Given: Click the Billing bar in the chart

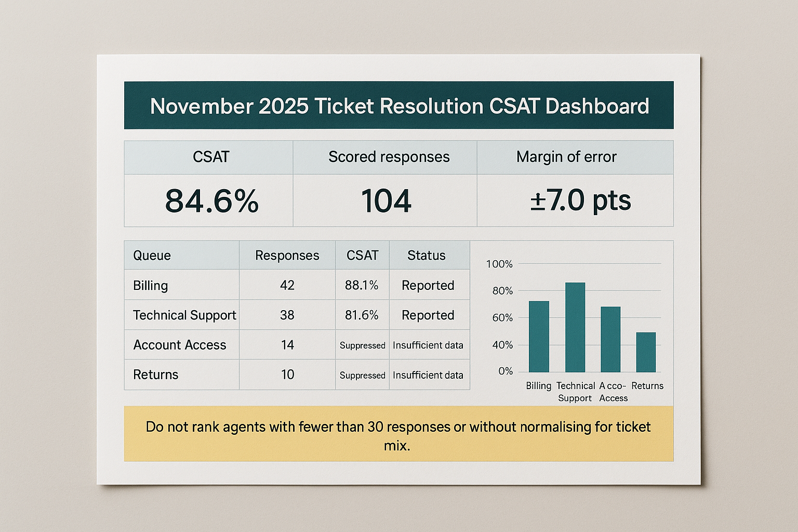Looking at the screenshot, I should click(x=539, y=337).
